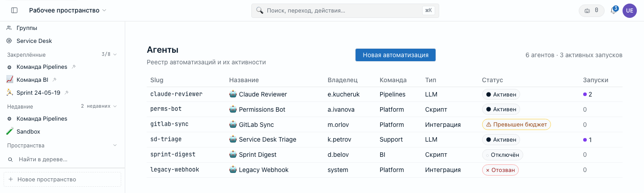The height and width of the screenshot is (193, 644).
Task: Click the Активен status badge of claude-reviewer
Action: [x=501, y=95]
